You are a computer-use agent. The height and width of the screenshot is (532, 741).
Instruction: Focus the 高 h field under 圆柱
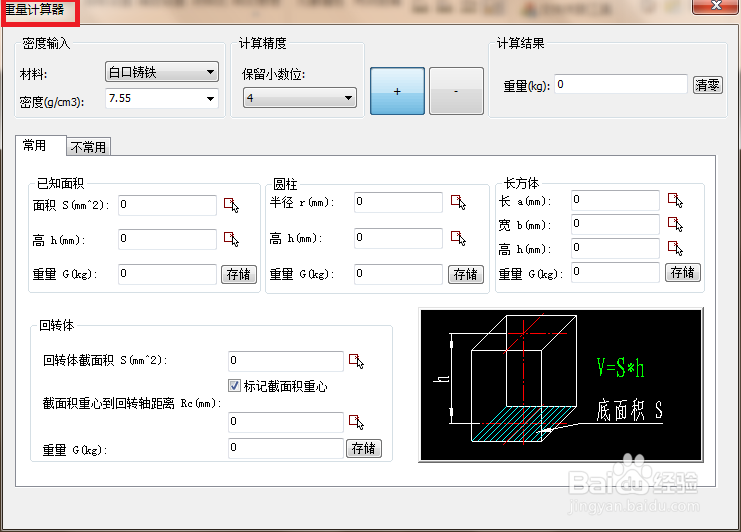pos(398,238)
